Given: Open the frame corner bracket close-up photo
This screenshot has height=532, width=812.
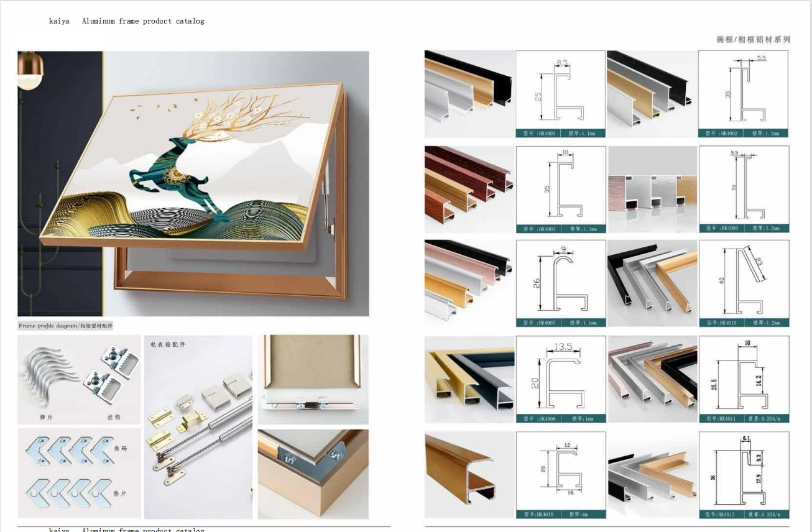Looking at the screenshot, I should tap(313, 474).
